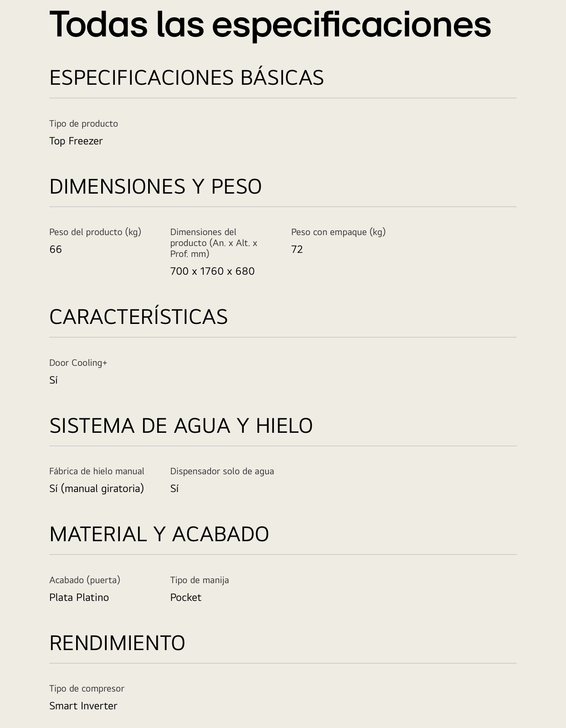The height and width of the screenshot is (728, 566).
Task: Click the "Dispensador solo de agua" label
Action: coord(222,471)
